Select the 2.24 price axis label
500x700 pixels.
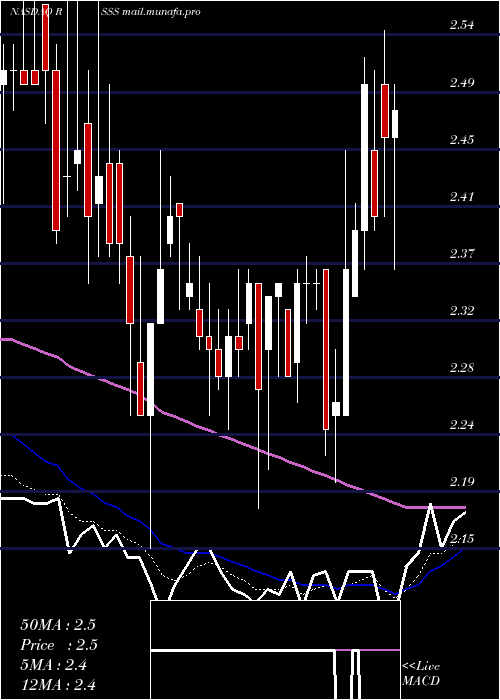(x=461, y=425)
